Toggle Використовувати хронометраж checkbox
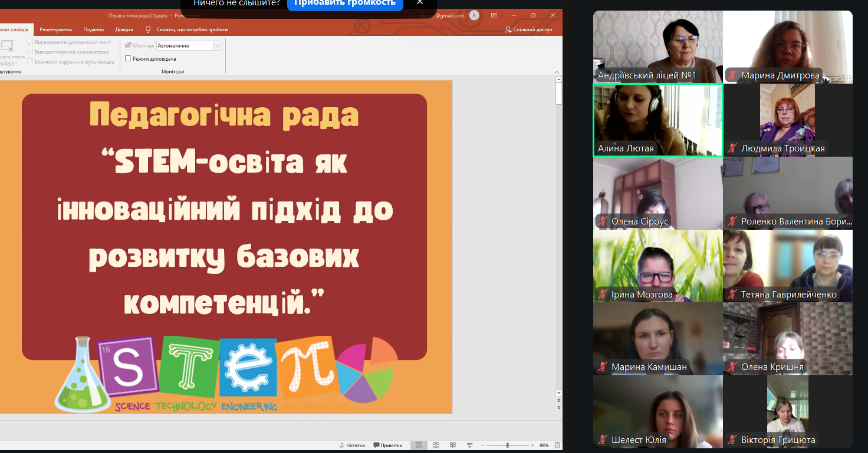The image size is (868, 453). 30,52
